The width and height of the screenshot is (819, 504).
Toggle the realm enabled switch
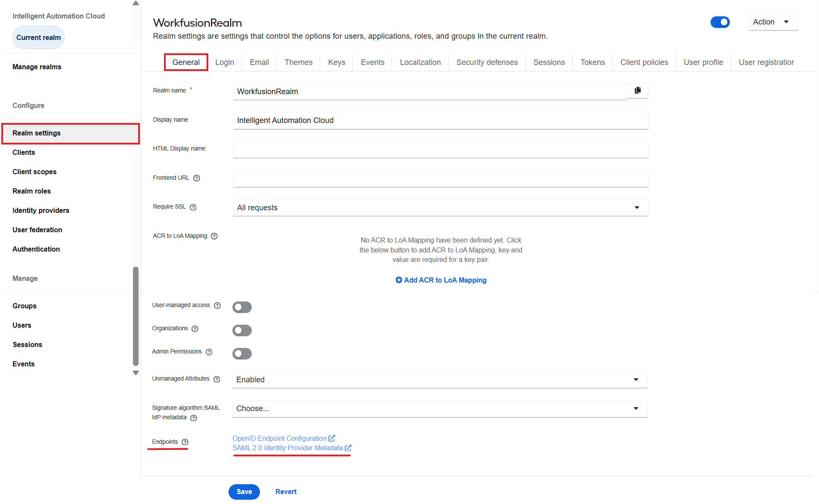pos(720,22)
